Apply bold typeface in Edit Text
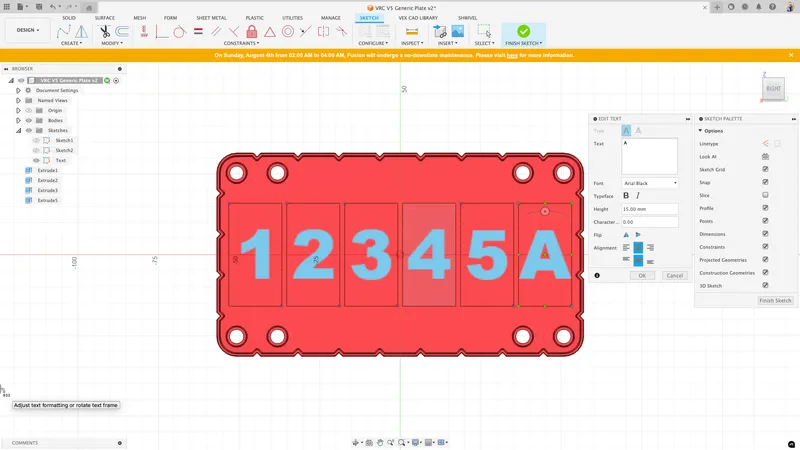 click(626, 196)
